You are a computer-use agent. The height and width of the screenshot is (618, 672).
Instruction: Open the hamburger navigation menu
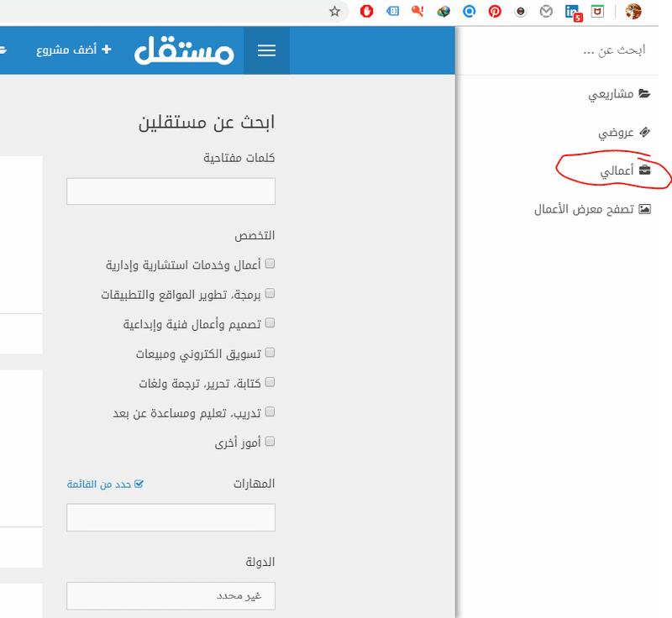(266, 50)
